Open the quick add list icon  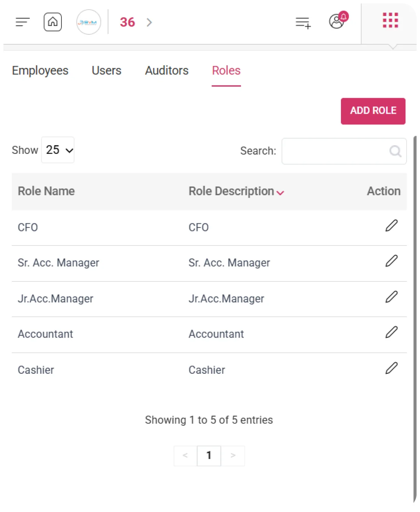point(303,23)
